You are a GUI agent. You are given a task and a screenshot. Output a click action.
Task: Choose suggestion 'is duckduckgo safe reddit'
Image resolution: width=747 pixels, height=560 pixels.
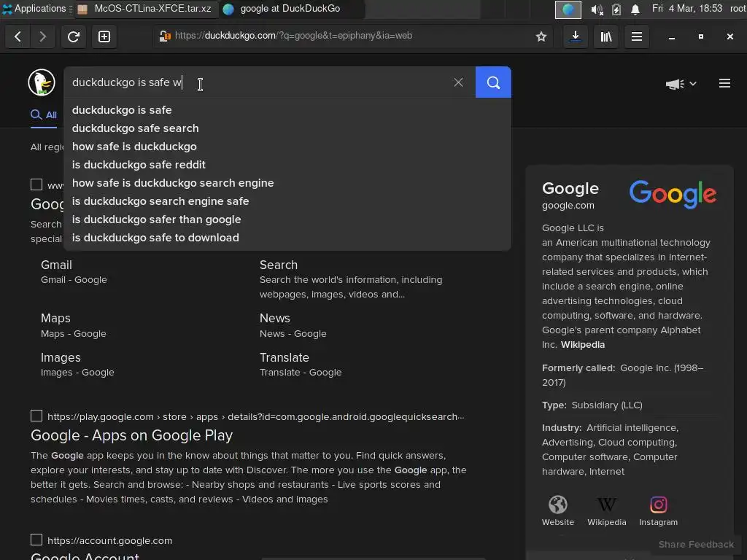click(287, 165)
